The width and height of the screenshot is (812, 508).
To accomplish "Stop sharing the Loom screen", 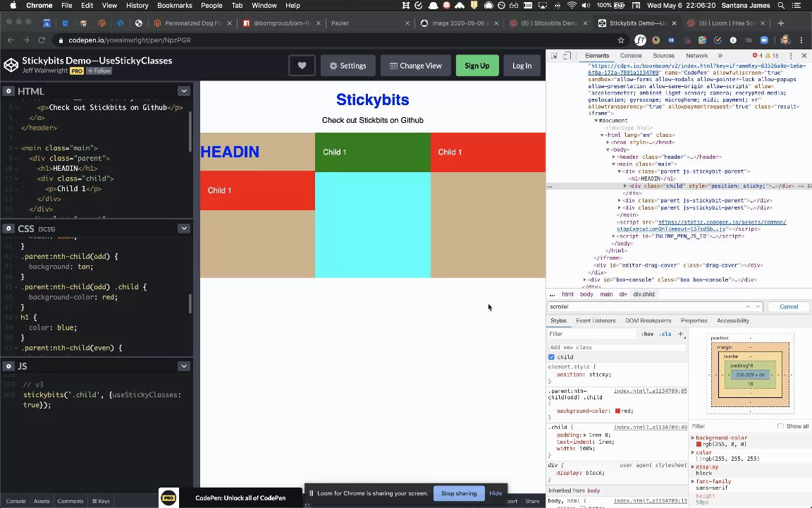I will (459, 493).
